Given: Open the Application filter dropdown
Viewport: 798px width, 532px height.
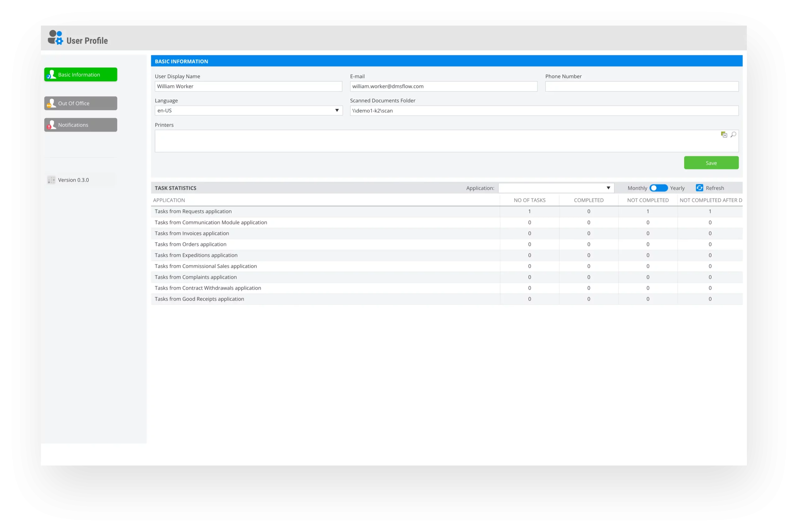Looking at the screenshot, I should pos(556,188).
